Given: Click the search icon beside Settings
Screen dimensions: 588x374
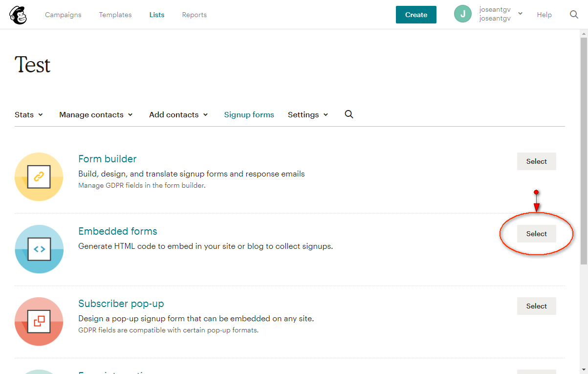Looking at the screenshot, I should click(349, 114).
